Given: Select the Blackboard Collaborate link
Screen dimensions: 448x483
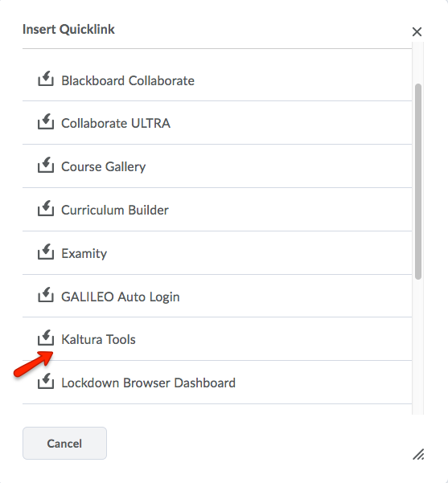Looking at the screenshot, I should pos(128,80).
